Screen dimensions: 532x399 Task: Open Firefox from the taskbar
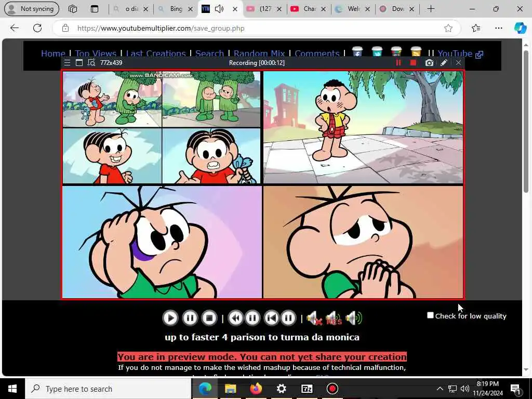point(256,389)
